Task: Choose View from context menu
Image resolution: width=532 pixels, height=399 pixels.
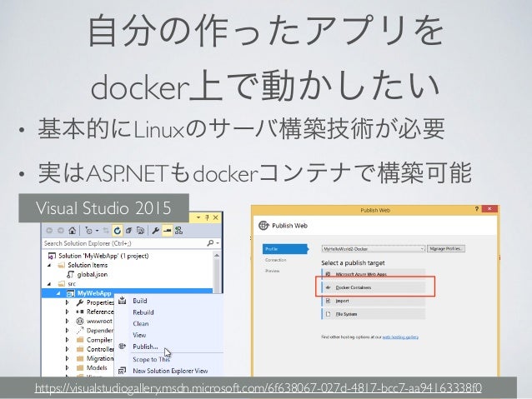Action: point(139,335)
